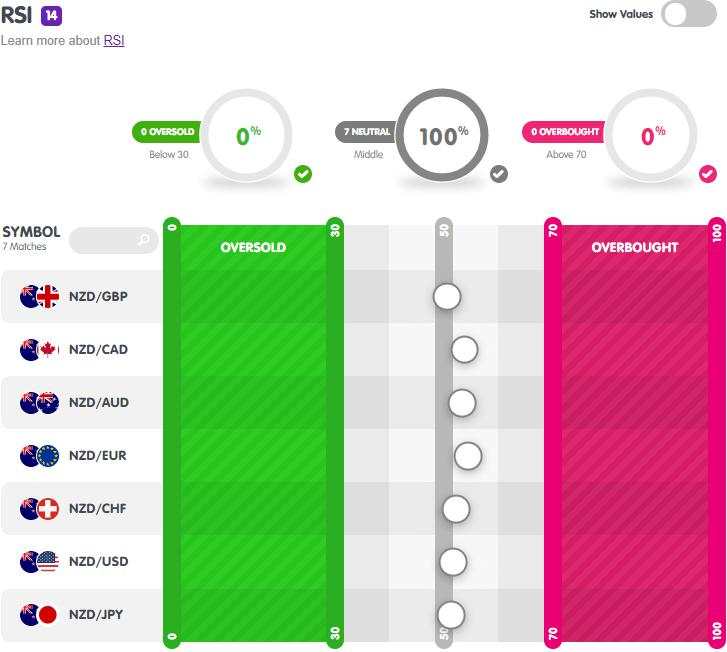Click the NZD/CAD flag pair icon
The image size is (727, 652).
click(39, 350)
